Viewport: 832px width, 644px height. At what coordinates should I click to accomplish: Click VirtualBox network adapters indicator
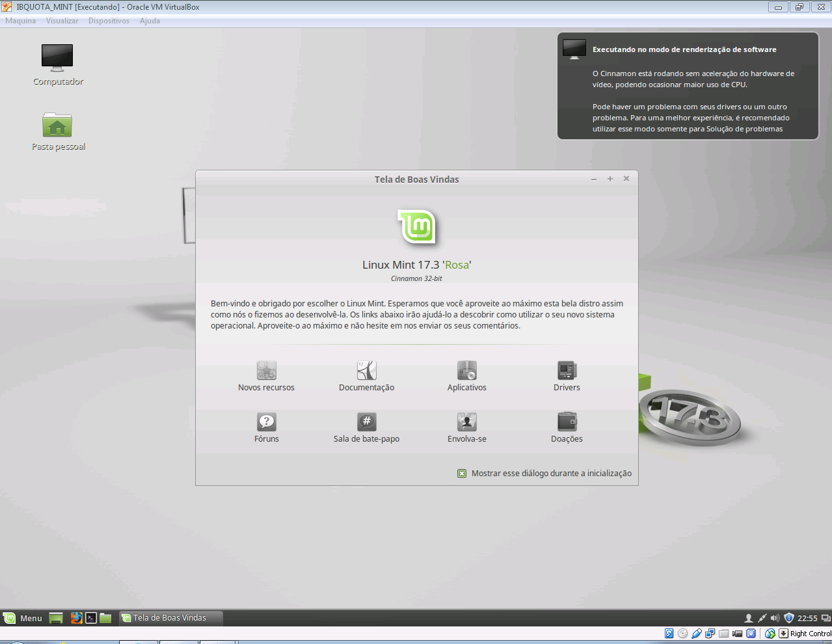710,634
